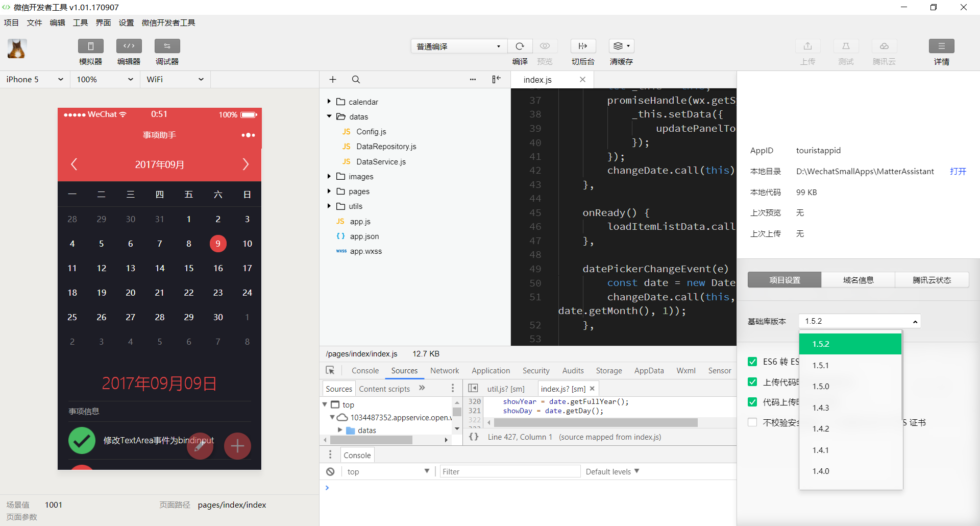Expand the utils folder
Screen dimensions: 980x526
pos(329,206)
